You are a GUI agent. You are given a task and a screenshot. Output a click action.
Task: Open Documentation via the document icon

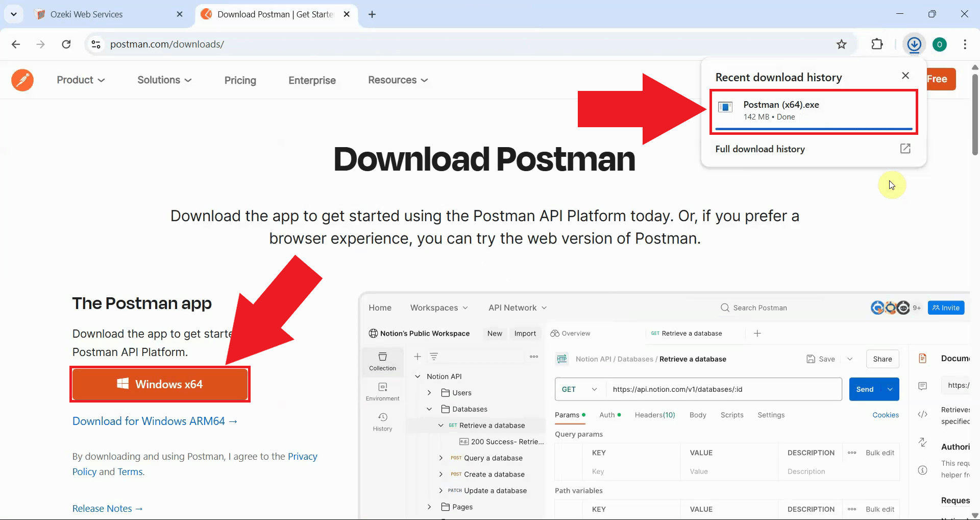[923, 358]
